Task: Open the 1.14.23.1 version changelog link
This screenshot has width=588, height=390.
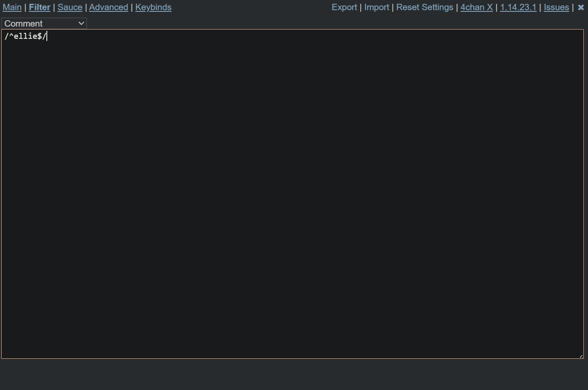Action: pos(518,7)
